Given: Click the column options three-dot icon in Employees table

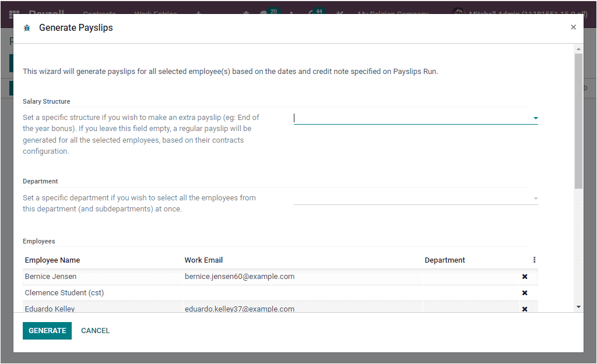Looking at the screenshot, I should pos(535,260).
